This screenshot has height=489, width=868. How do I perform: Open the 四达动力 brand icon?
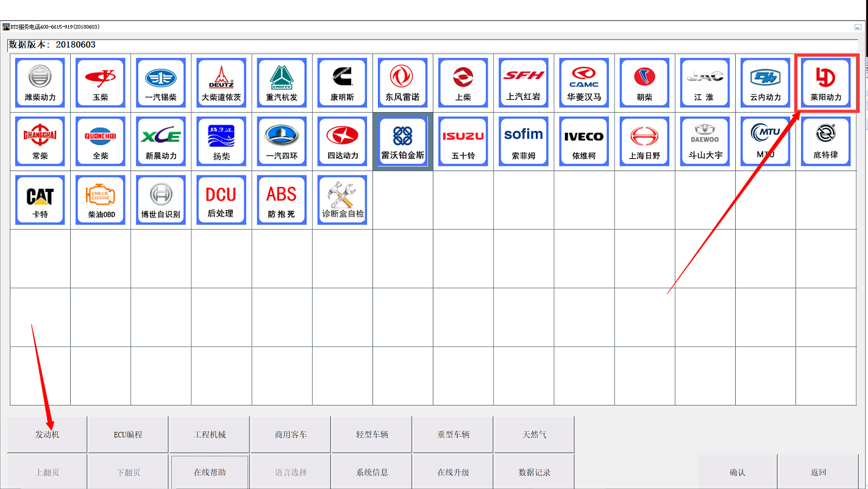tap(343, 141)
